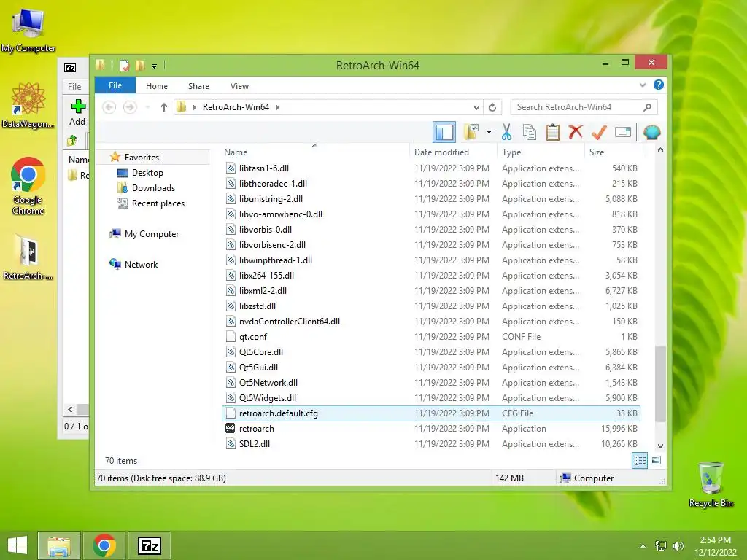This screenshot has height=560, width=747.
Task: Expand the ribbon chevron
Action: (x=642, y=85)
